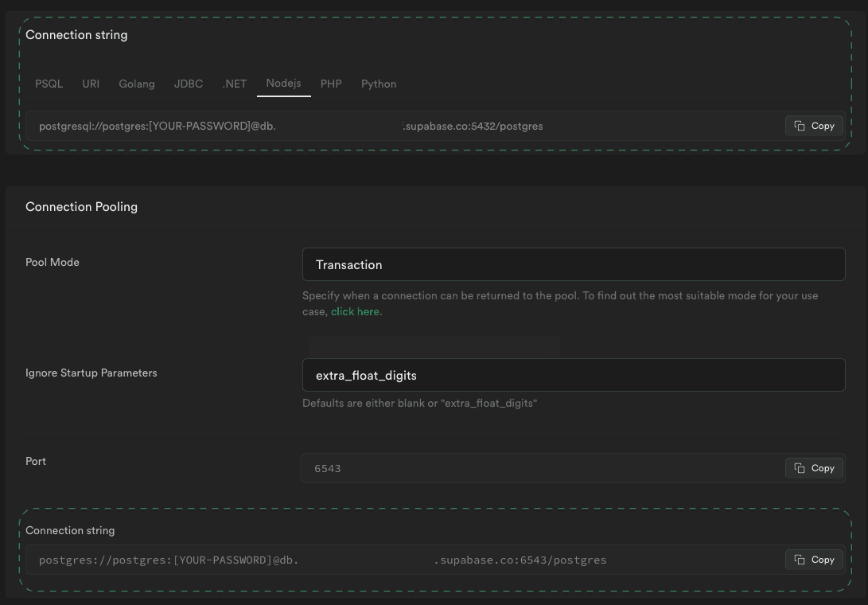Copy the port number 6543
Viewport: 868px width, 605px height.
tap(814, 468)
